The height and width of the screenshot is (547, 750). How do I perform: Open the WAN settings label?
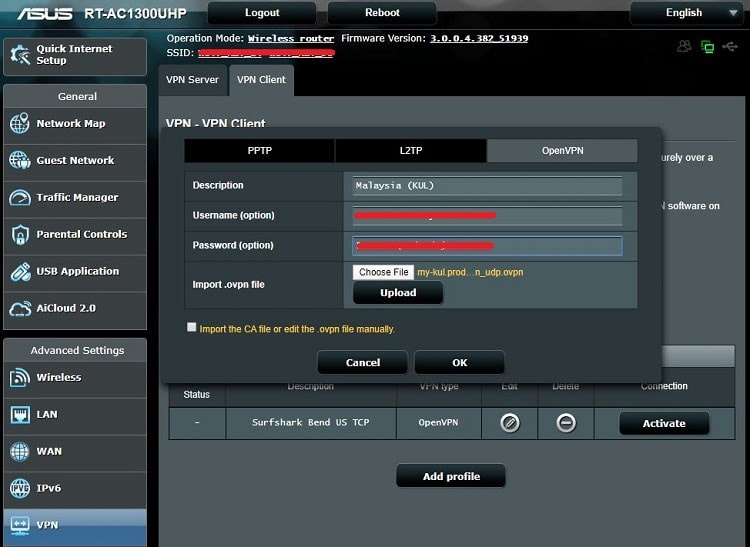point(49,451)
